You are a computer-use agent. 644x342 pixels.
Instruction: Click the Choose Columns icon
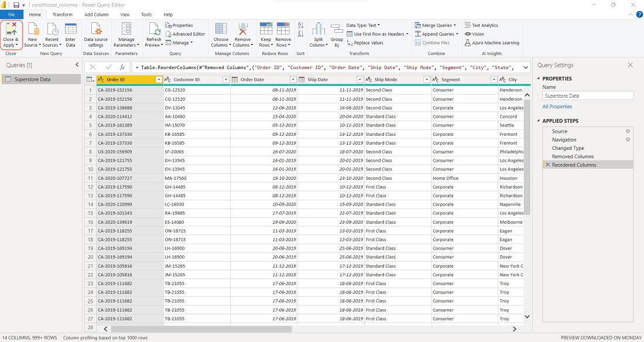point(221,29)
